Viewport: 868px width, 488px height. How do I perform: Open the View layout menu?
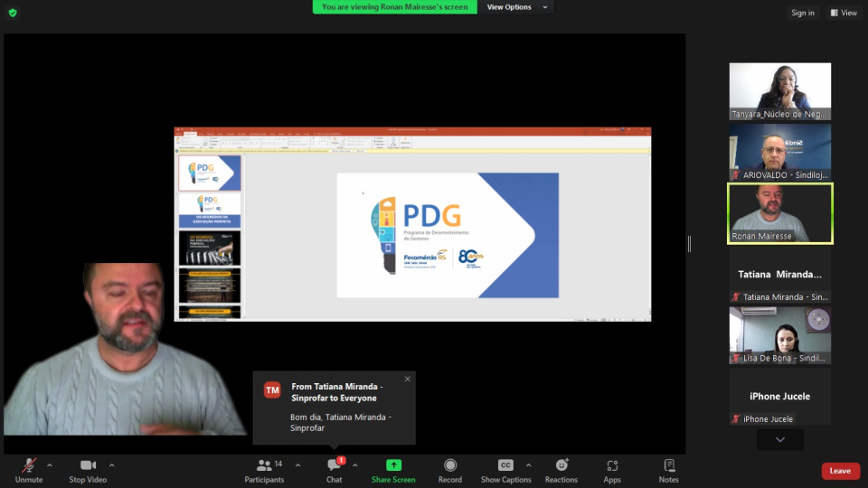point(844,13)
